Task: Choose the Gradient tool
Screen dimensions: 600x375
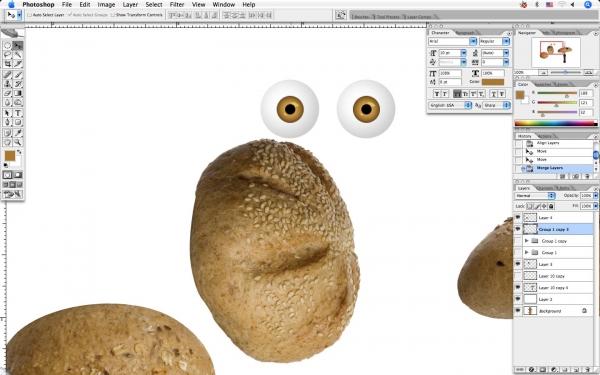Action: coord(18,93)
